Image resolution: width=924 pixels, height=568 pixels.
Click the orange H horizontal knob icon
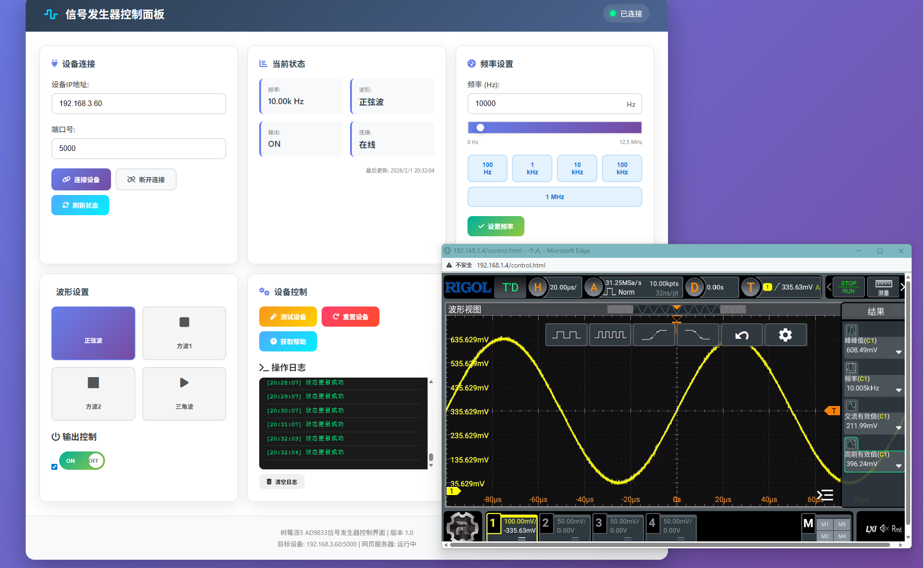[538, 287]
